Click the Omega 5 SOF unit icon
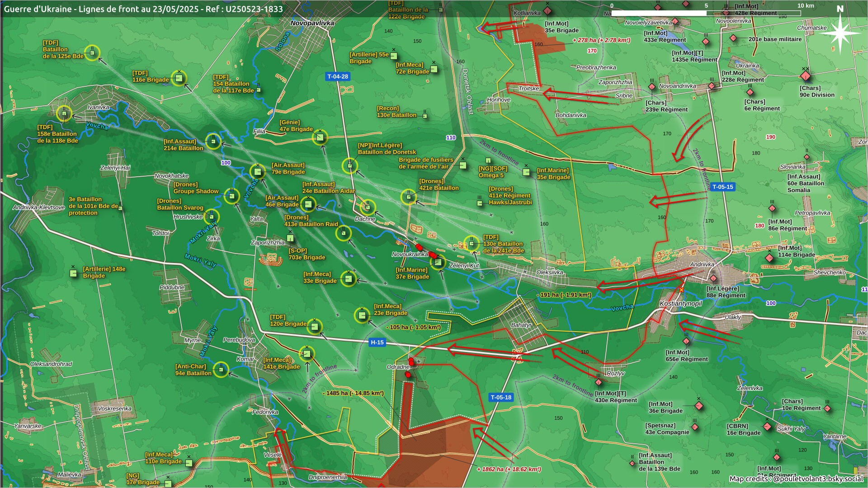The height and width of the screenshot is (488, 868). [x=488, y=160]
